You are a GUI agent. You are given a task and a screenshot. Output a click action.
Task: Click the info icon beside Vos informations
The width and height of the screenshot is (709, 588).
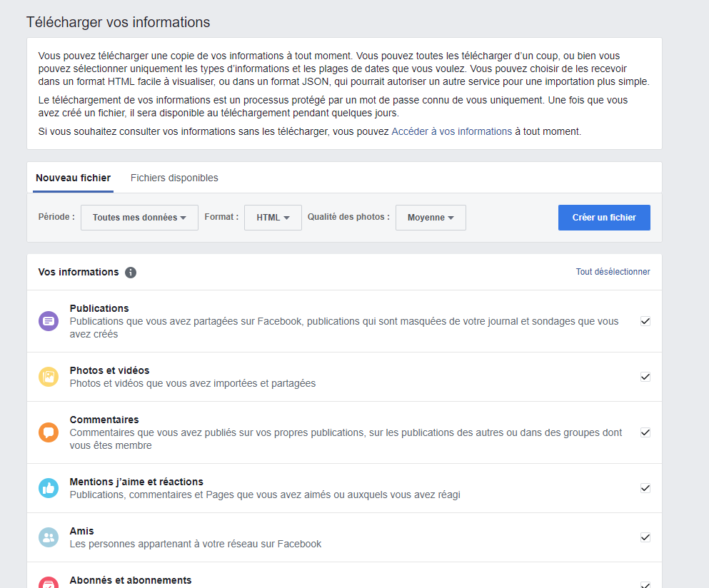point(131,273)
